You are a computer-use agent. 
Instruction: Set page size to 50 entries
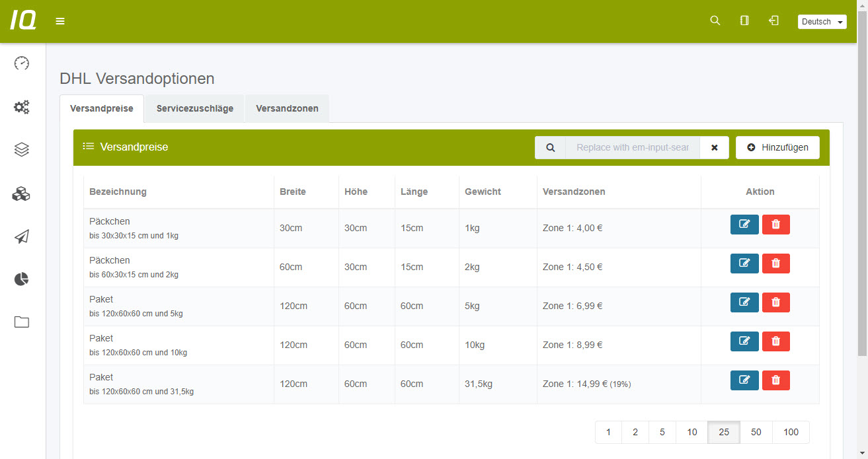click(756, 432)
